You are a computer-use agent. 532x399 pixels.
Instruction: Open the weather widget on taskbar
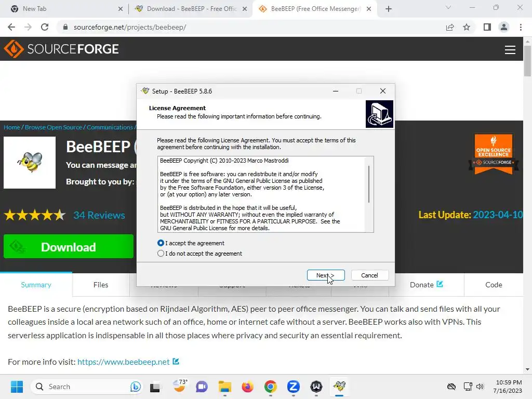(179, 386)
